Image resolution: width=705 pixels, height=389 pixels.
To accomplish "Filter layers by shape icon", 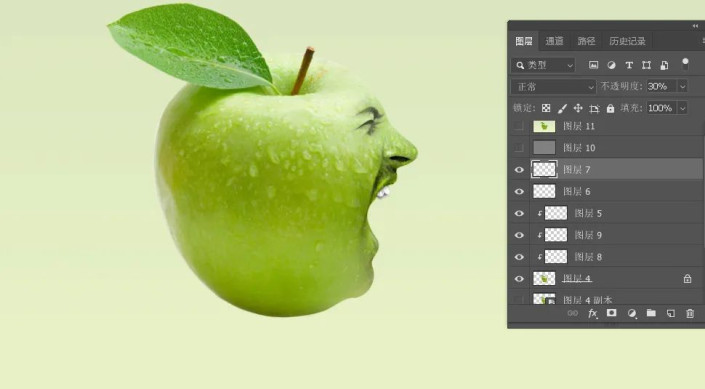I will 647,65.
